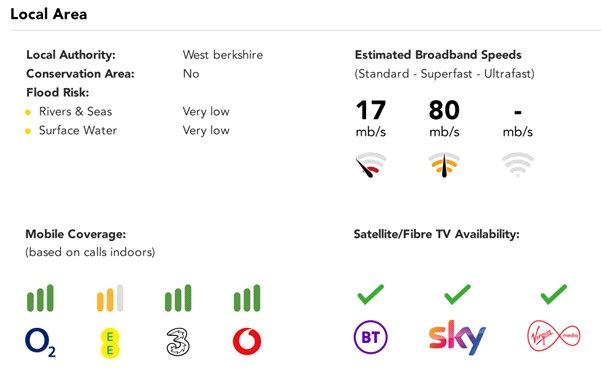Click the Surface Water flood risk label
This screenshot has height=370, width=602.
click(x=78, y=130)
